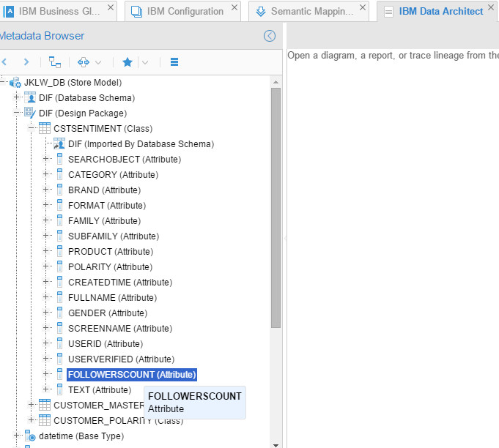Click SEARCHOBJECT attribute icon
Screen dimensions: 499x448
(x=59, y=159)
